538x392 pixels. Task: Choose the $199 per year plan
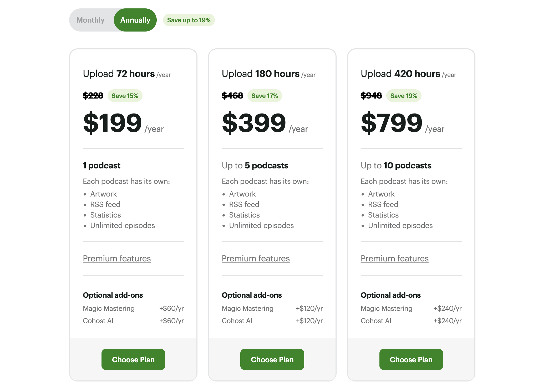133,359
